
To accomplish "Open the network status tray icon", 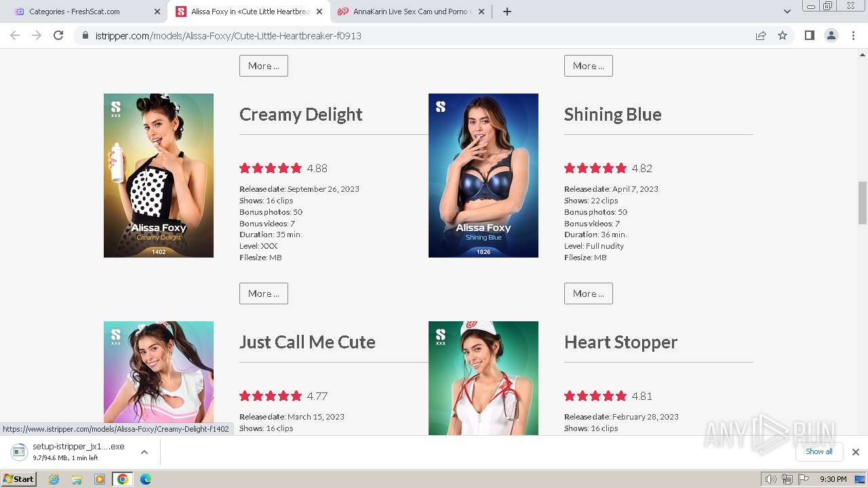I will (787, 479).
